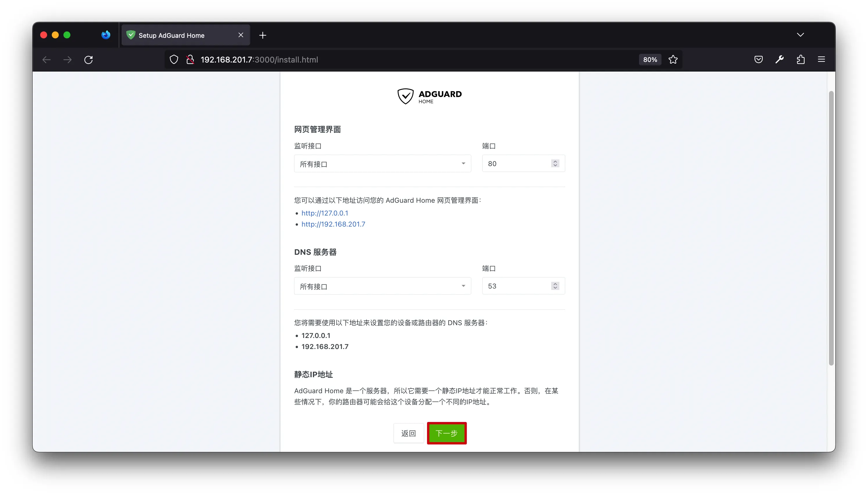Click the page vertical scrollbar

(x=831, y=229)
